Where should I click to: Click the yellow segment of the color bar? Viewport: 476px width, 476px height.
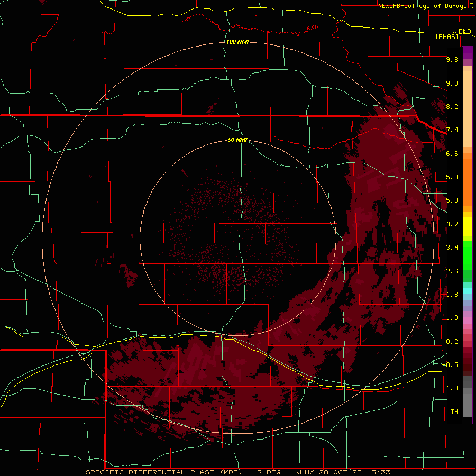[467, 226]
